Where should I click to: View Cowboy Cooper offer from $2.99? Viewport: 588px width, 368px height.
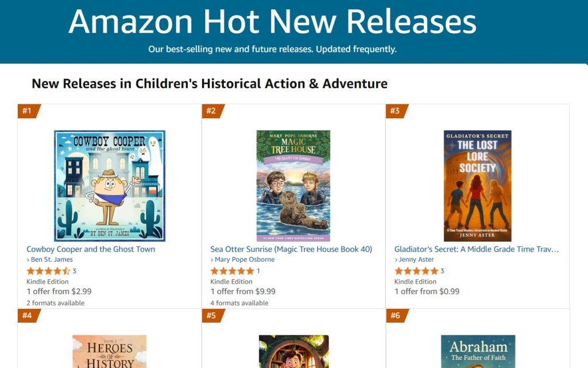click(59, 291)
